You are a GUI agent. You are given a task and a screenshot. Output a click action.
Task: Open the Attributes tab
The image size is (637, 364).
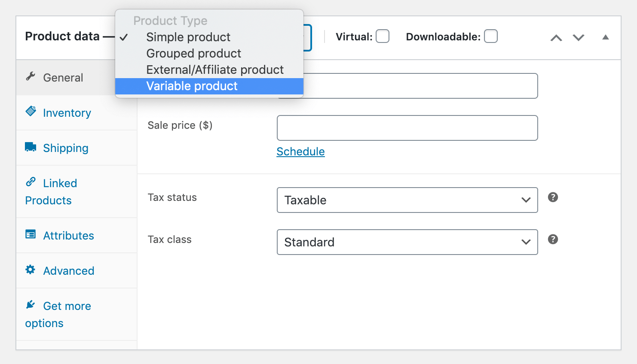coord(68,235)
